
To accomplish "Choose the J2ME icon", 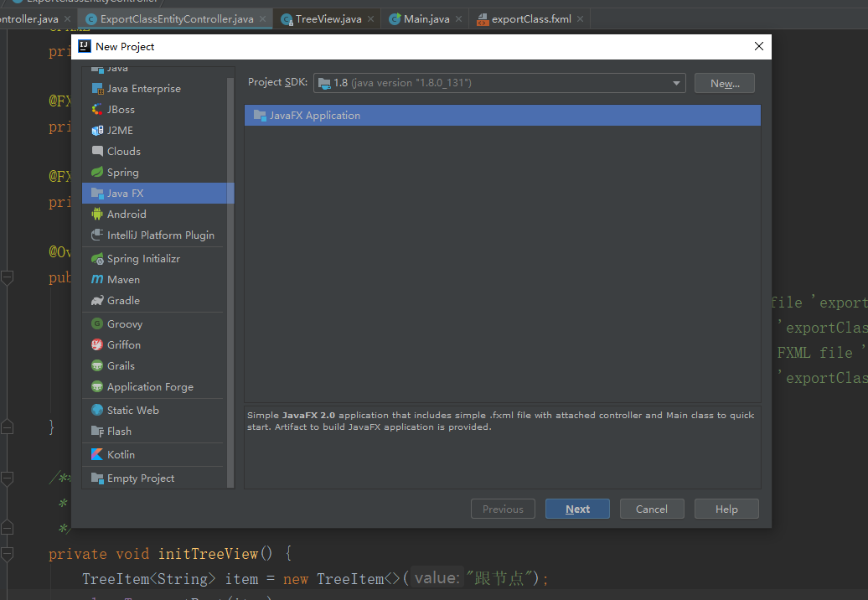I will [x=97, y=131].
